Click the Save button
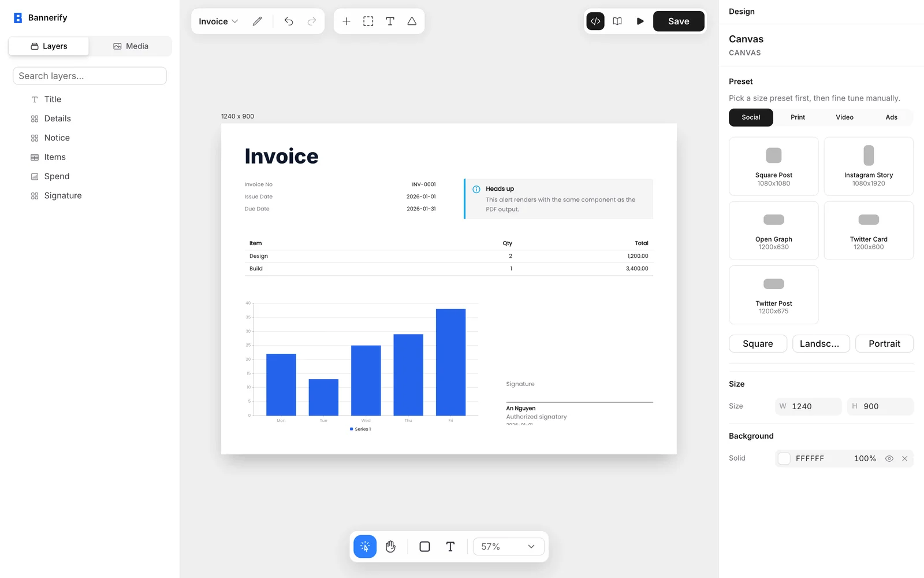Image resolution: width=924 pixels, height=578 pixels. point(679,21)
